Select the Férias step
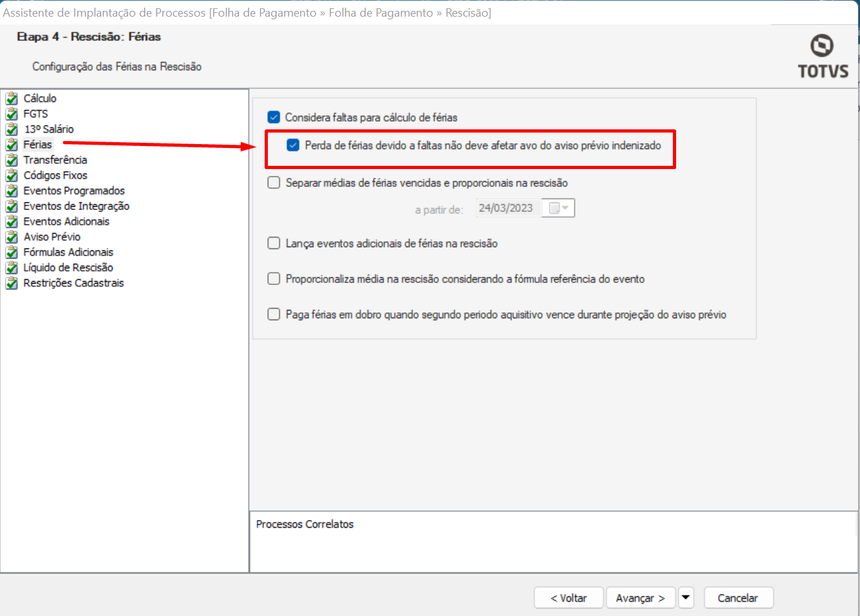Image resolution: width=860 pixels, height=616 pixels. tap(38, 145)
